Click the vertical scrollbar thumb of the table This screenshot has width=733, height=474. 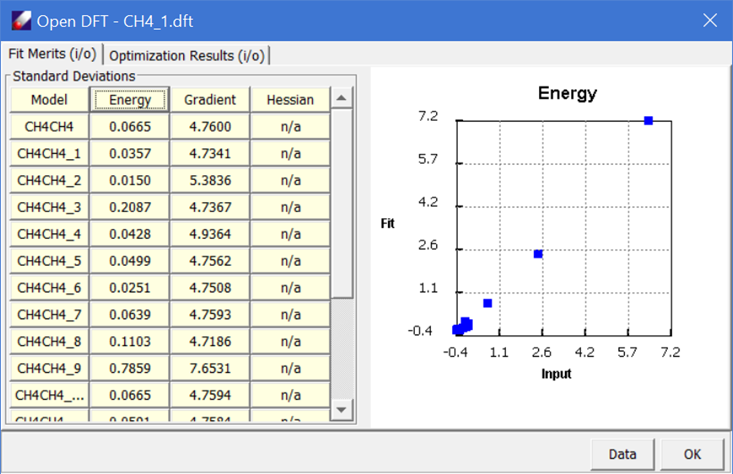pyautogui.click(x=342, y=203)
